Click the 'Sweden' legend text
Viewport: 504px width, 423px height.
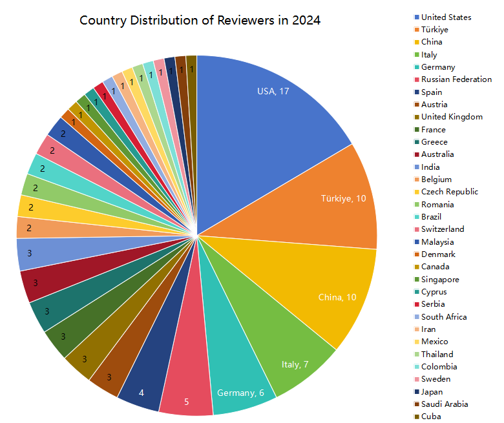(x=436, y=379)
